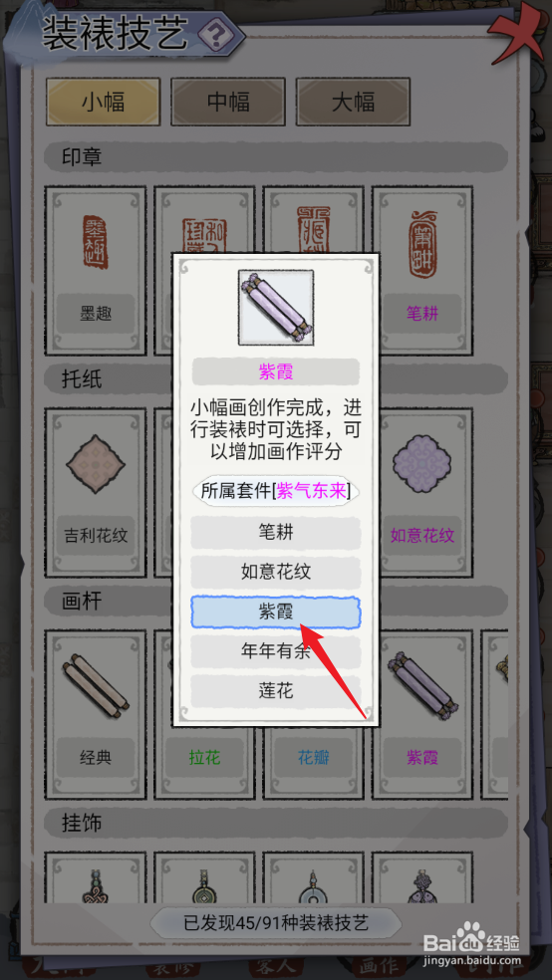Tap the 花瓣 scroll rod label
Image resolution: width=552 pixels, height=980 pixels.
[313, 758]
